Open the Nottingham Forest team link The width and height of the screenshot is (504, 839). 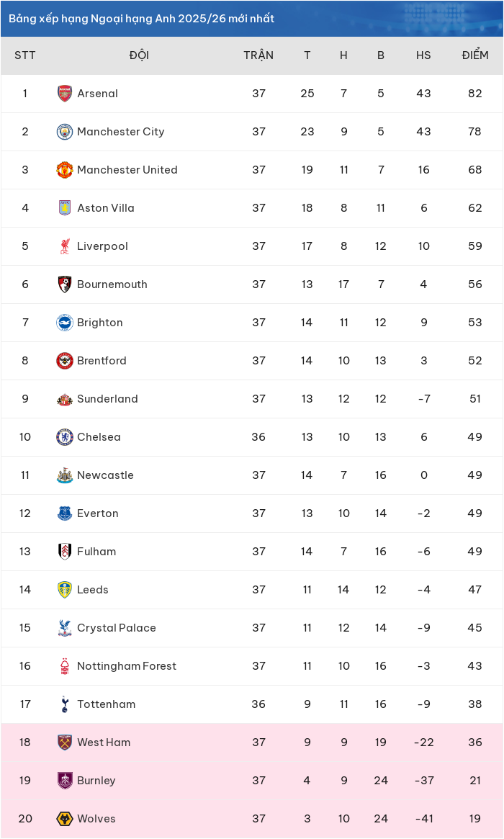tap(127, 666)
